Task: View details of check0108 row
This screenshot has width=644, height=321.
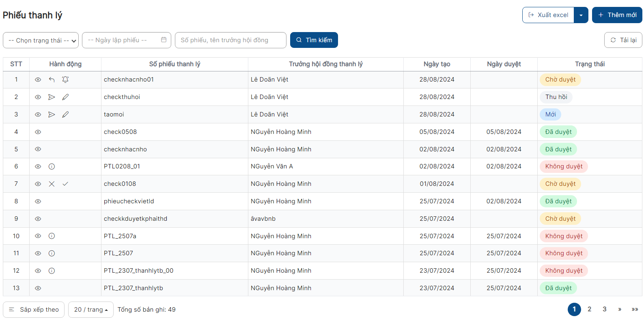Action: (38, 184)
